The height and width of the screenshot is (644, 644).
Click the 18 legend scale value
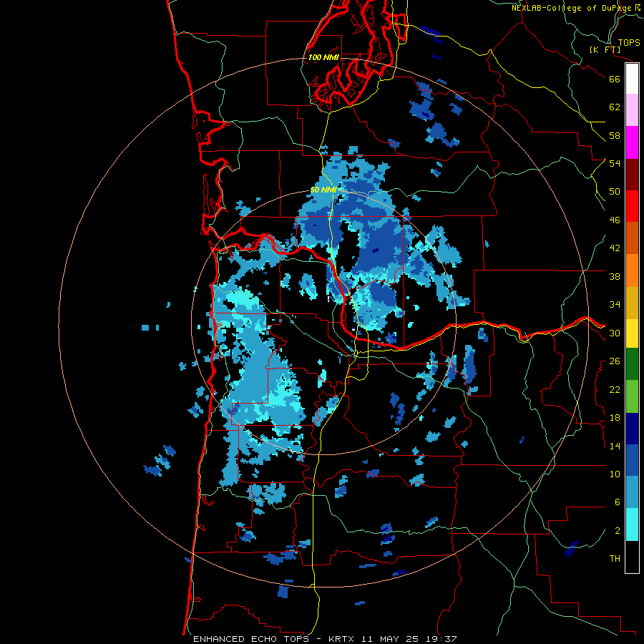click(x=615, y=418)
